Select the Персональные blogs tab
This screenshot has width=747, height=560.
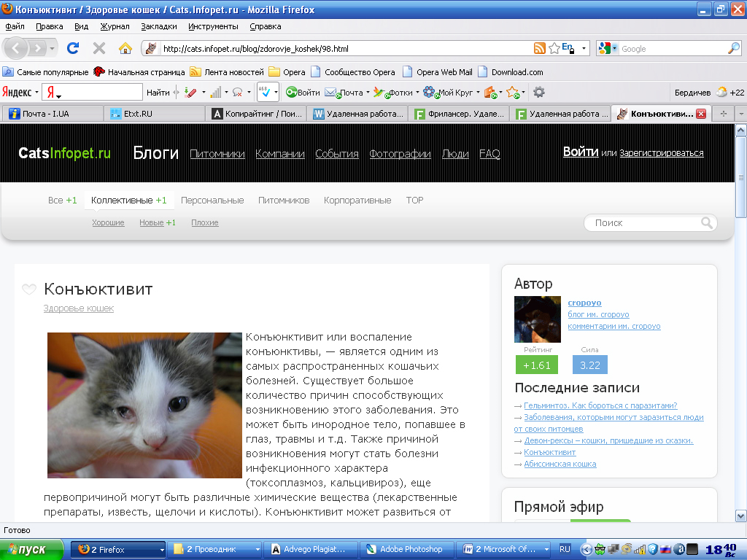(x=212, y=201)
